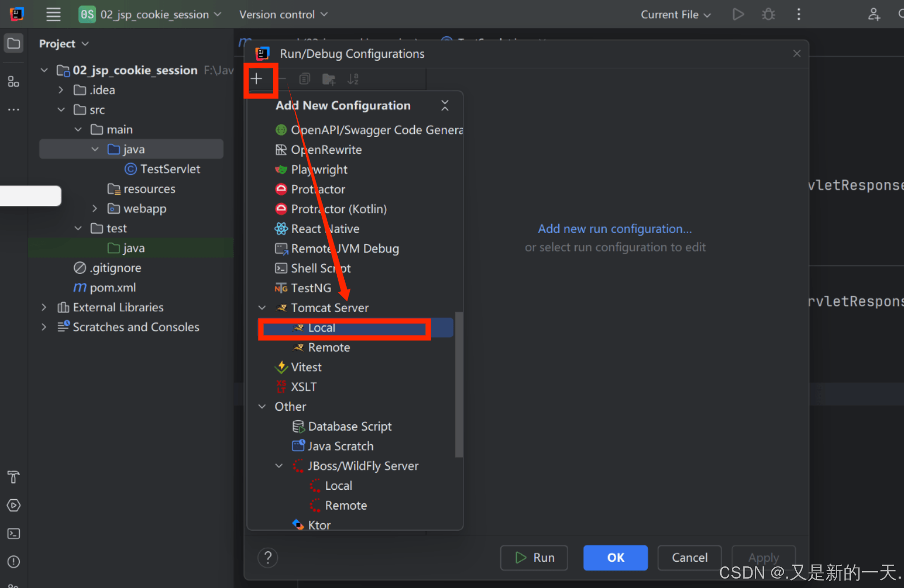Screen dimensions: 904x588
Task: Click the help question mark icon
Action: [x=268, y=558]
